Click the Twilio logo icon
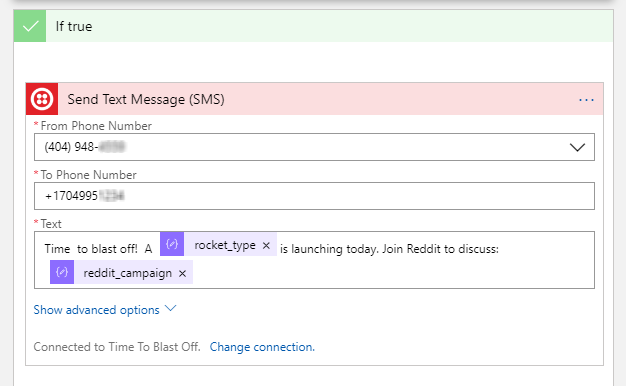 [x=42, y=99]
